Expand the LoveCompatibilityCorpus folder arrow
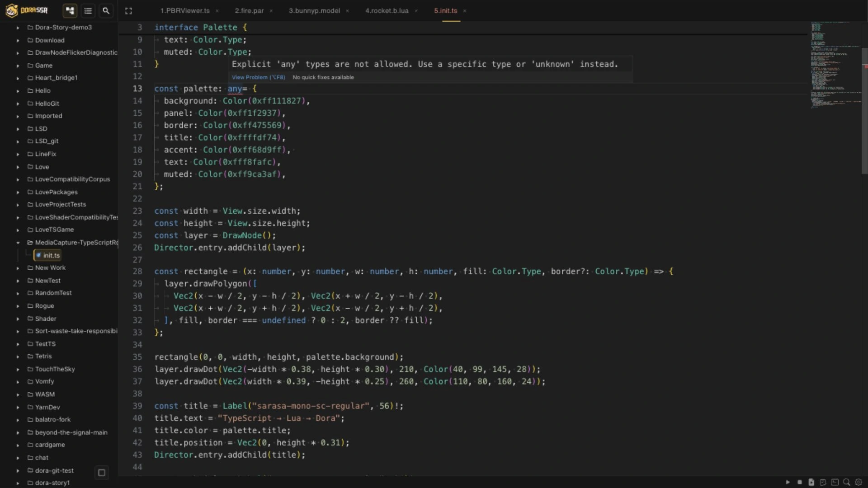The image size is (868, 488). click(x=18, y=179)
